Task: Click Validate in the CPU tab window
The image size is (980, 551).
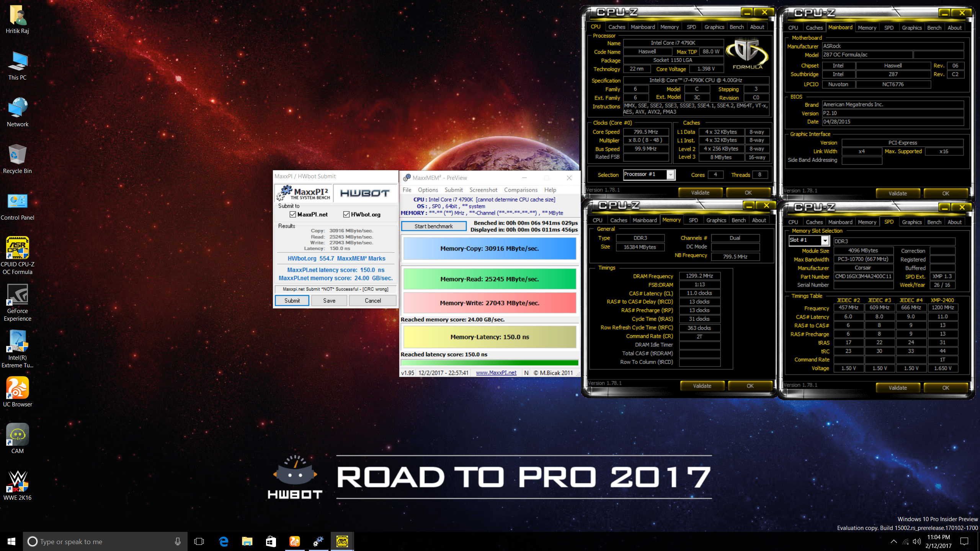Action: 700,192
